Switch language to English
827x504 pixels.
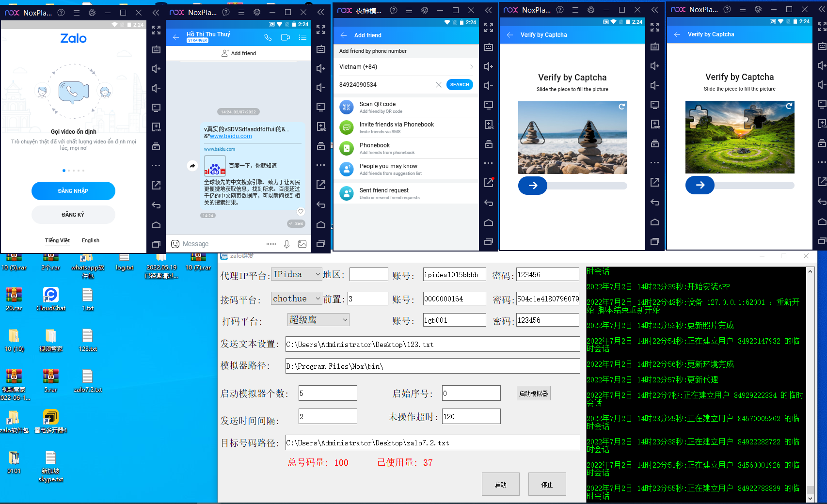click(x=90, y=240)
